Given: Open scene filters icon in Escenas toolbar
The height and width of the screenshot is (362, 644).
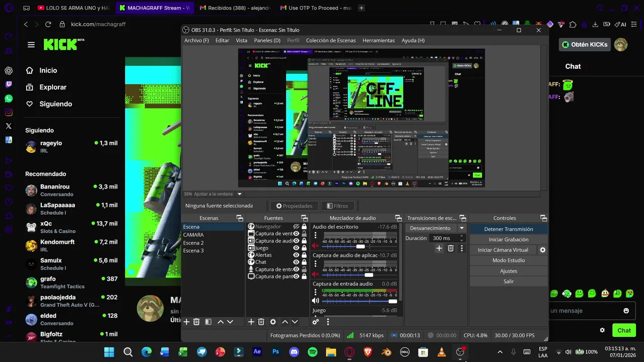Looking at the screenshot, I should [208, 322].
